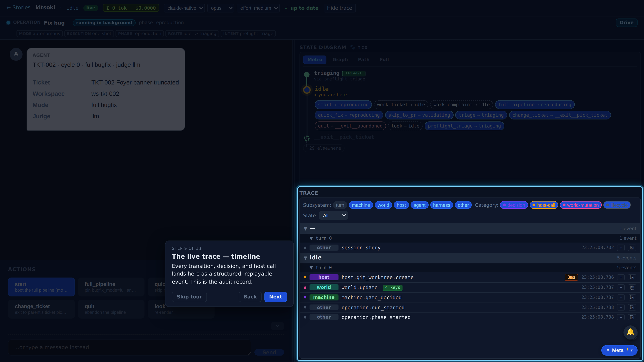
Task: Click the plus icon on session.story row
Action: 621,248
